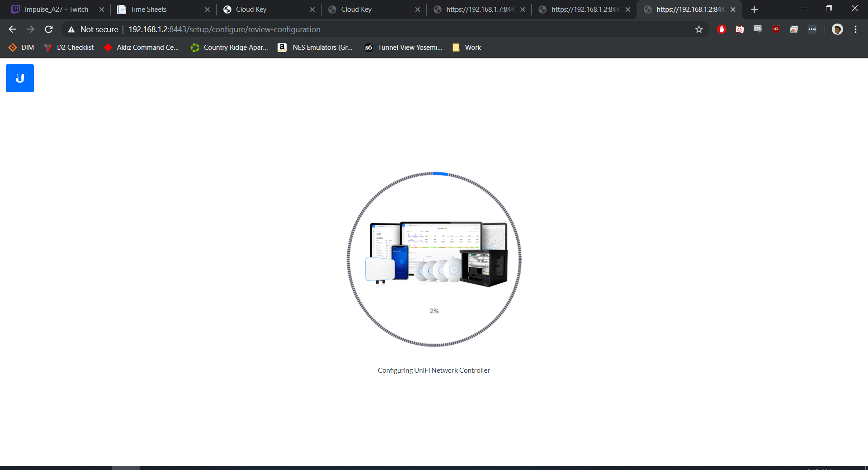Image resolution: width=868 pixels, height=470 pixels.
Task: Close the Time Sheets tab
Action: click(x=207, y=9)
